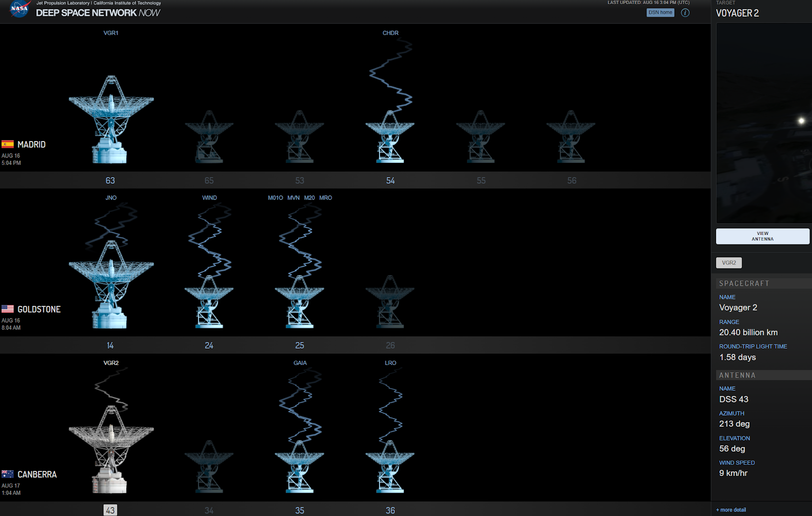Click the Voyager 2 target image
Viewport: 812px width, 516px height.
point(764,123)
